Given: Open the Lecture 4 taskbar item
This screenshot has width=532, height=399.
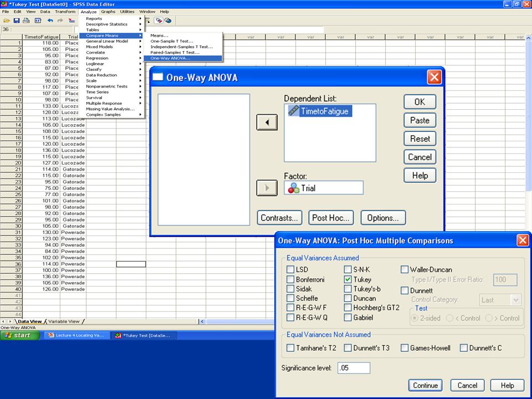Looking at the screenshot, I should (x=76, y=335).
